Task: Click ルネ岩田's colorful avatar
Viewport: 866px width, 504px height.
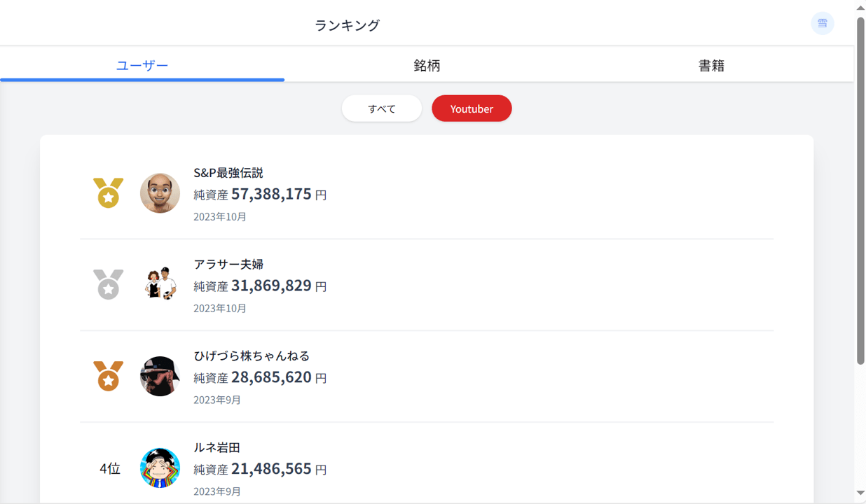Action: (160, 468)
